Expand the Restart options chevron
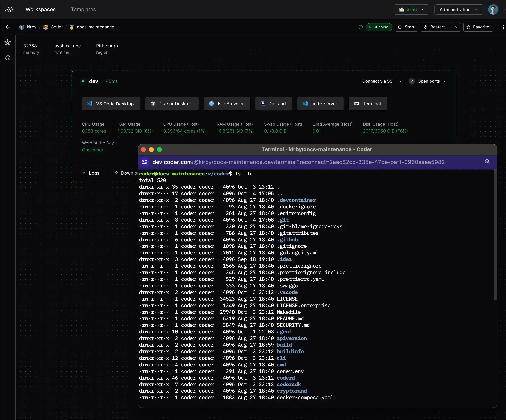The height and width of the screenshot is (420, 506). click(456, 27)
